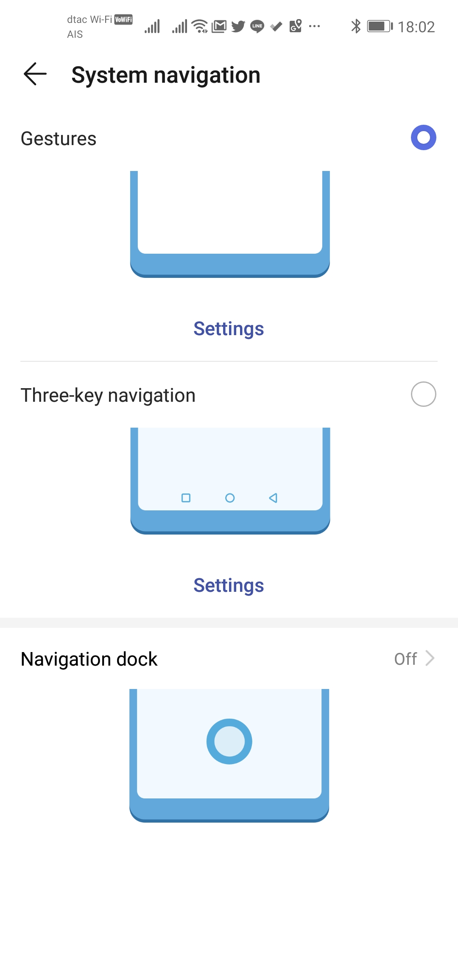Screen dimensions: 458x980
Task: Tap the three-dot notification overflow icon
Action: [x=315, y=26]
